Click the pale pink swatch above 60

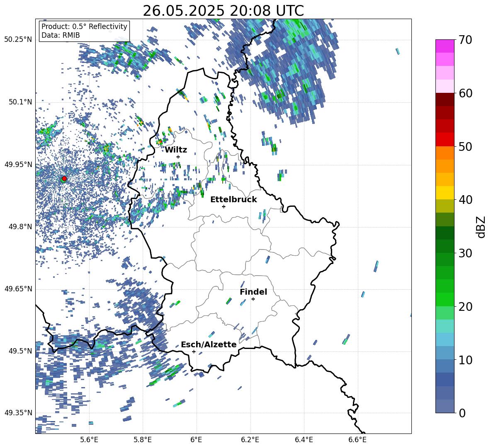(x=445, y=86)
